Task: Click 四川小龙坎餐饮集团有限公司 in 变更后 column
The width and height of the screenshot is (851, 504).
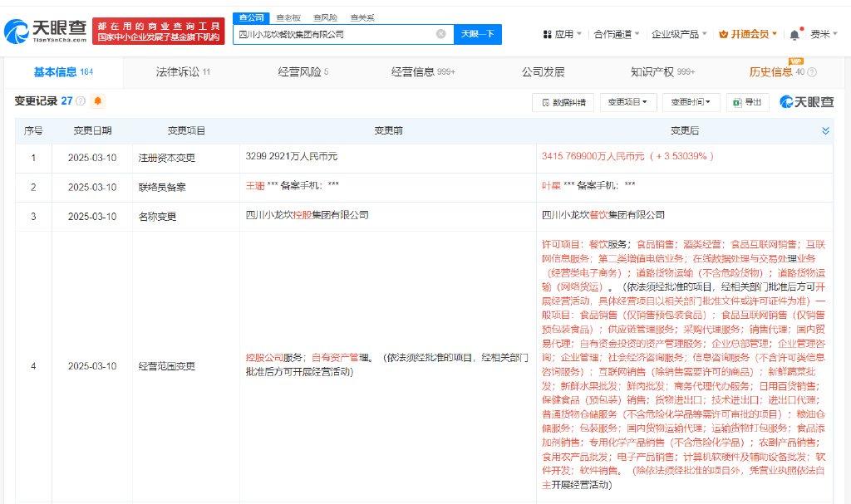Action: click(603, 215)
